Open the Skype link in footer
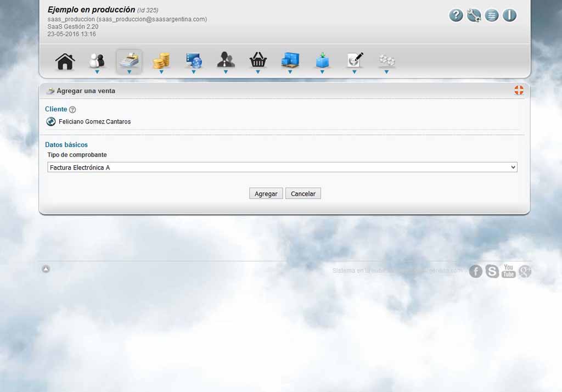The image size is (562, 392). click(x=492, y=271)
